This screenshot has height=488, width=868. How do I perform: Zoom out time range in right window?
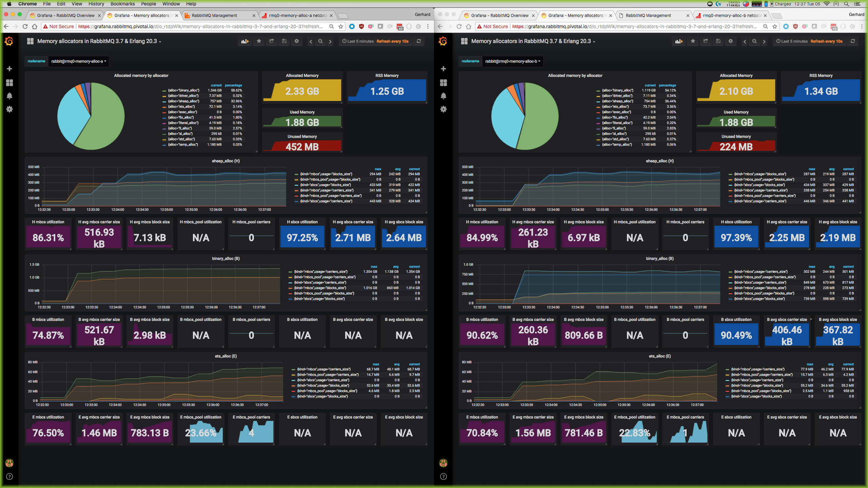point(754,41)
